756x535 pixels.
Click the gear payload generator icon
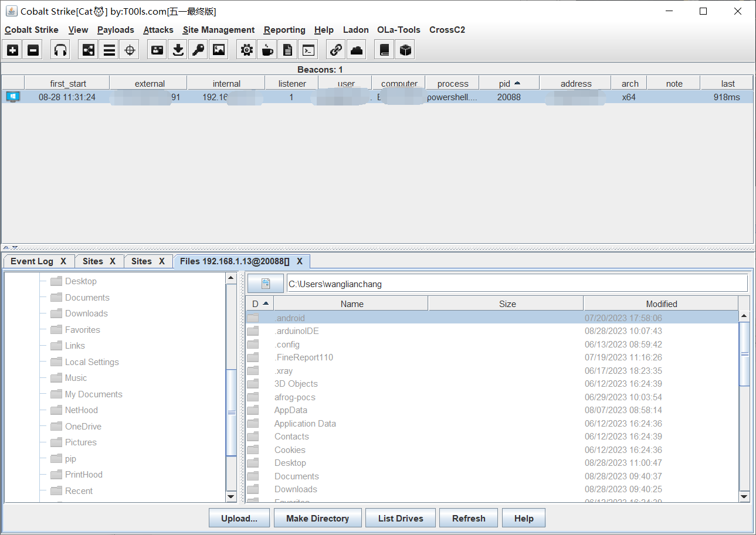pyautogui.click(x=247, y=50)
